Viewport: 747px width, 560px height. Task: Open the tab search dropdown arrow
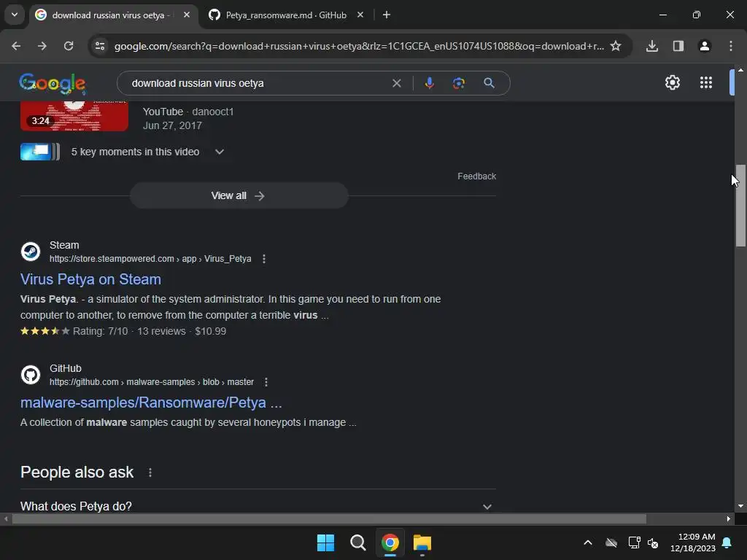pos(15,15)
